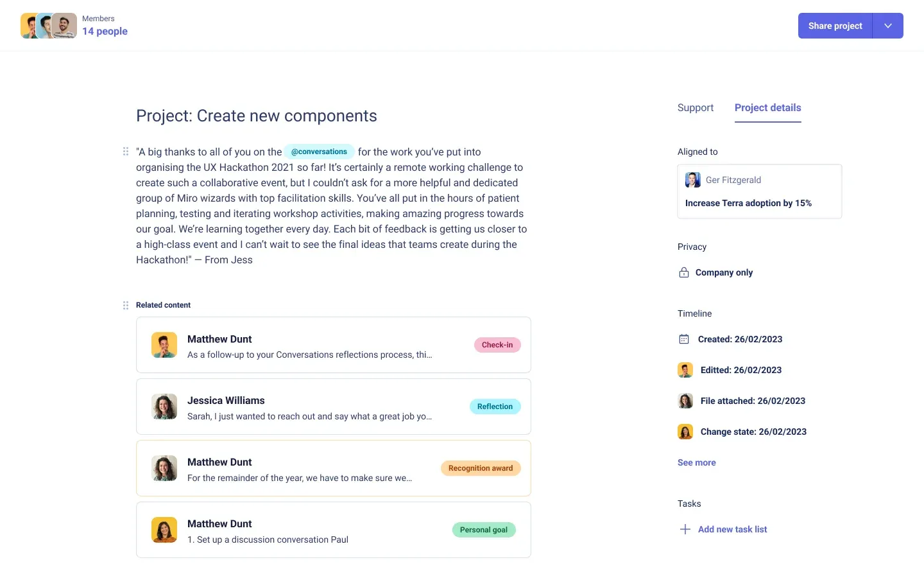
Task: Click the avatar next to Change state entry
Action: tap(685, 432)
